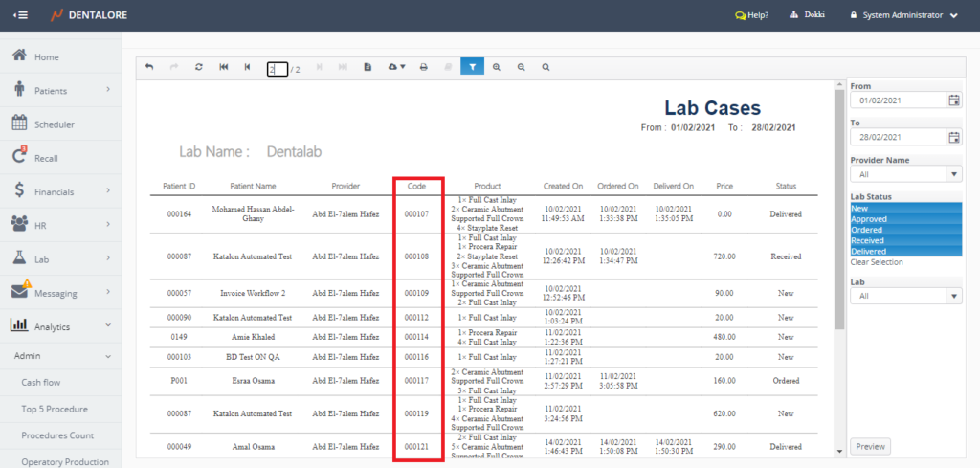Open the export cloud dropdown
Screen dimensions: 980x468
(395, 68)
